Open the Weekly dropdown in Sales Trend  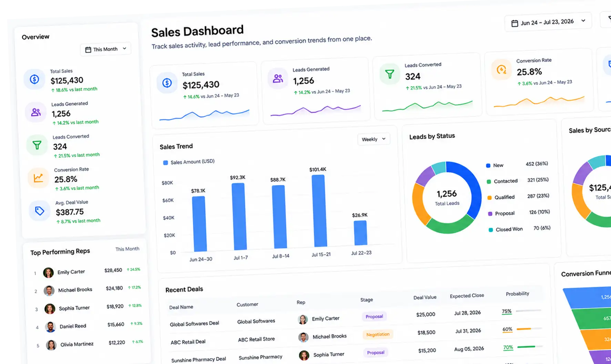[x=374, y=139]
